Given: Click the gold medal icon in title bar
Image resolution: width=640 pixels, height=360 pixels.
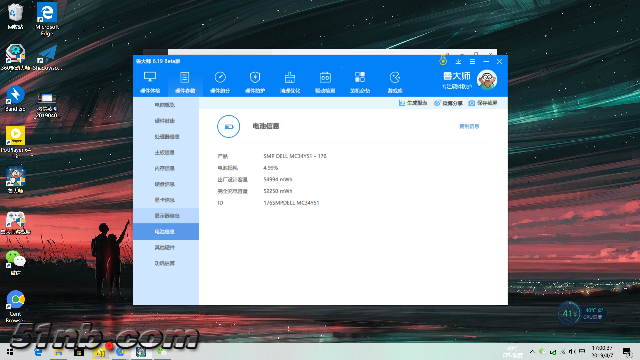Looking at the screenshot, I should pos(443,61).
